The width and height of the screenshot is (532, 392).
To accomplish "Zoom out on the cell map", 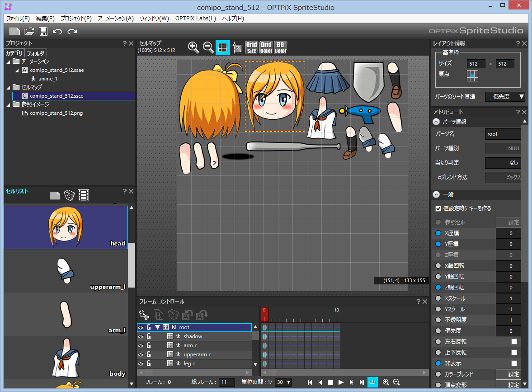I will tap(208, 47).
